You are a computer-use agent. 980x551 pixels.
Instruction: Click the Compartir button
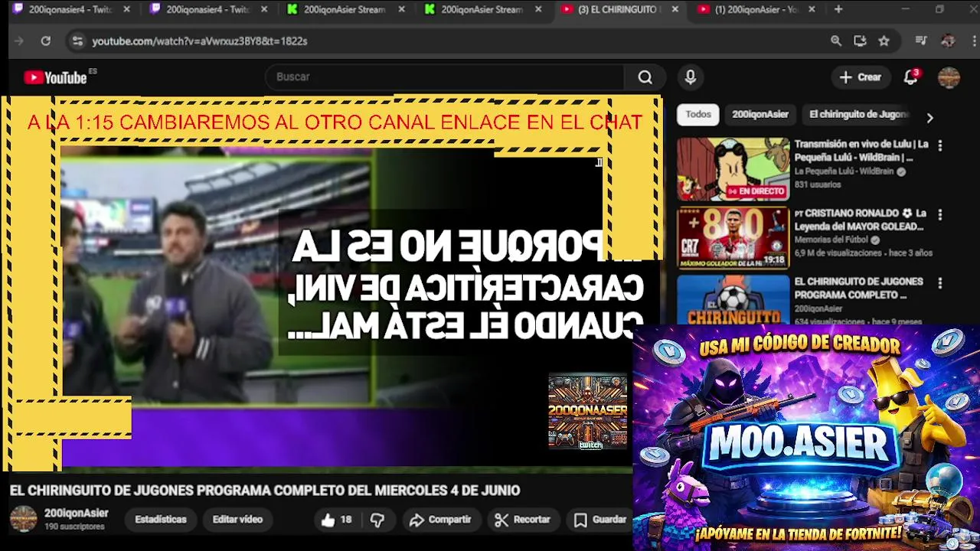440,520
